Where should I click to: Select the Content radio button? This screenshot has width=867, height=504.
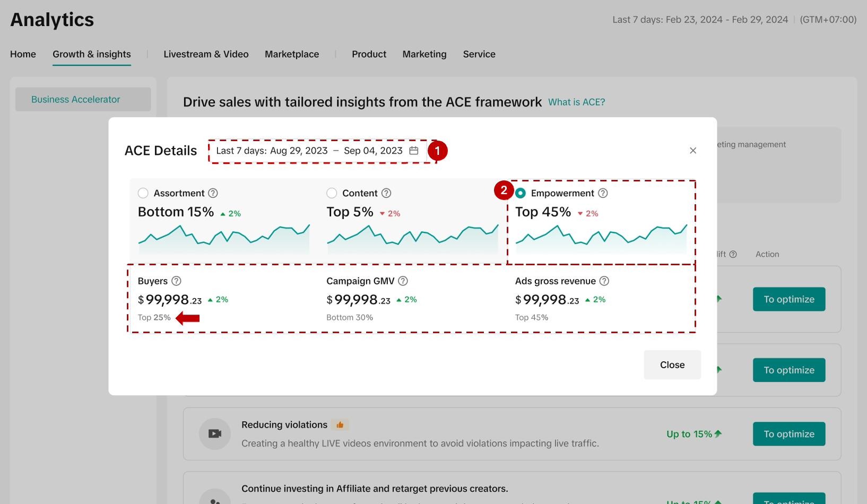[332, 193]
